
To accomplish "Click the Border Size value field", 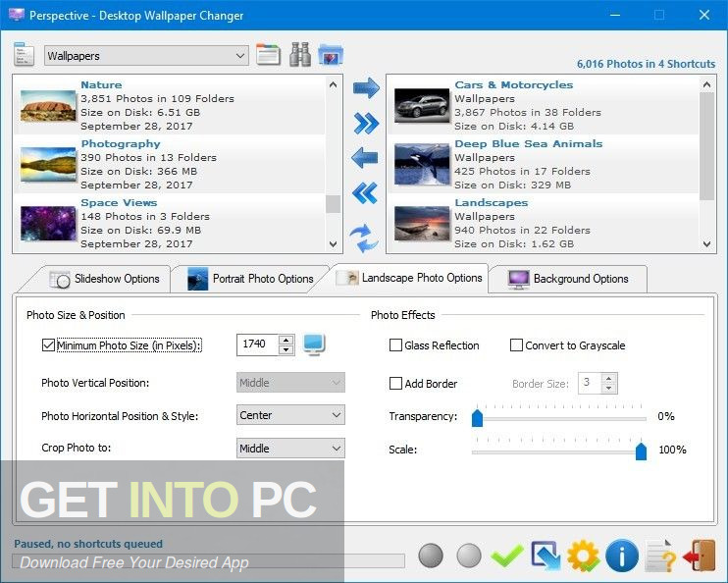I will pyautogui.click(x=590, y=383).
